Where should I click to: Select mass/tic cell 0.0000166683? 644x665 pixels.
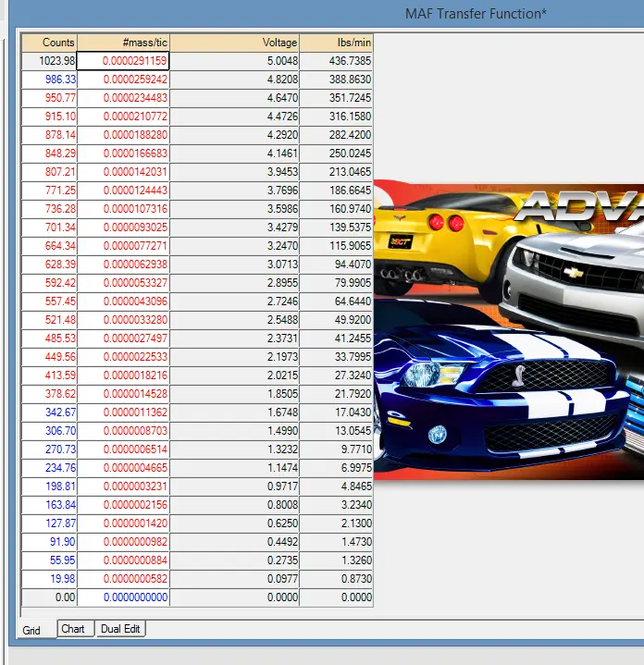click(123, 154)
